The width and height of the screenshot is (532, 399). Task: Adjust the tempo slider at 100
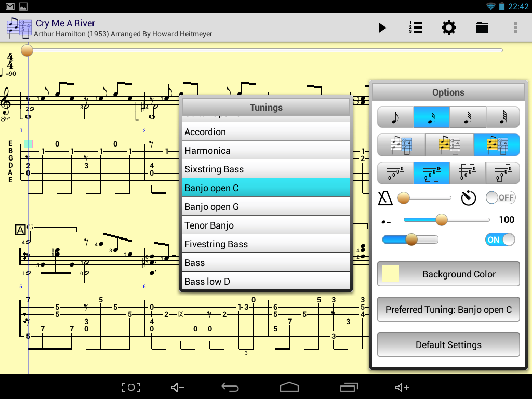point(446,220)
